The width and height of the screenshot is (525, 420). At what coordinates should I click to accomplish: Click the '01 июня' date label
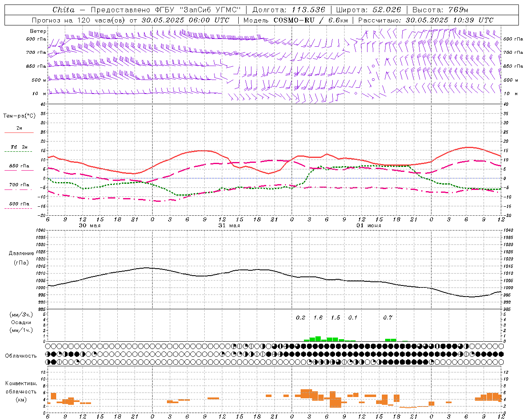pos(368,226)
